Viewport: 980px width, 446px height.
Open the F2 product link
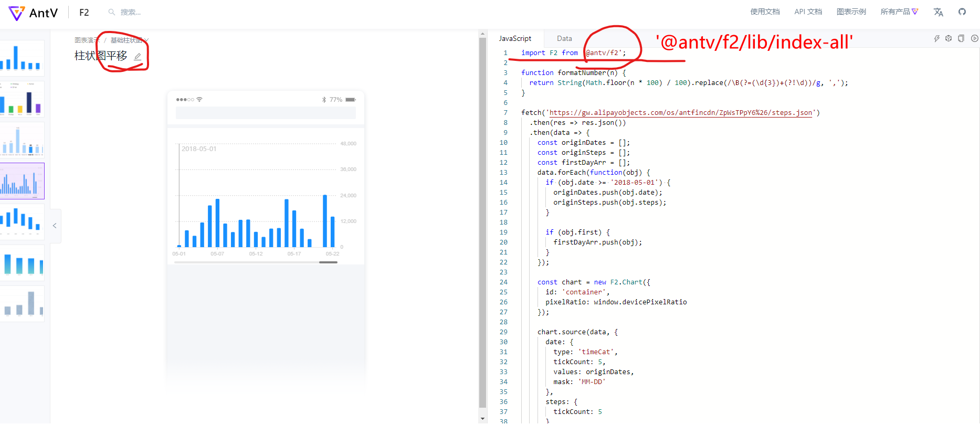click(x=84, y=13)
